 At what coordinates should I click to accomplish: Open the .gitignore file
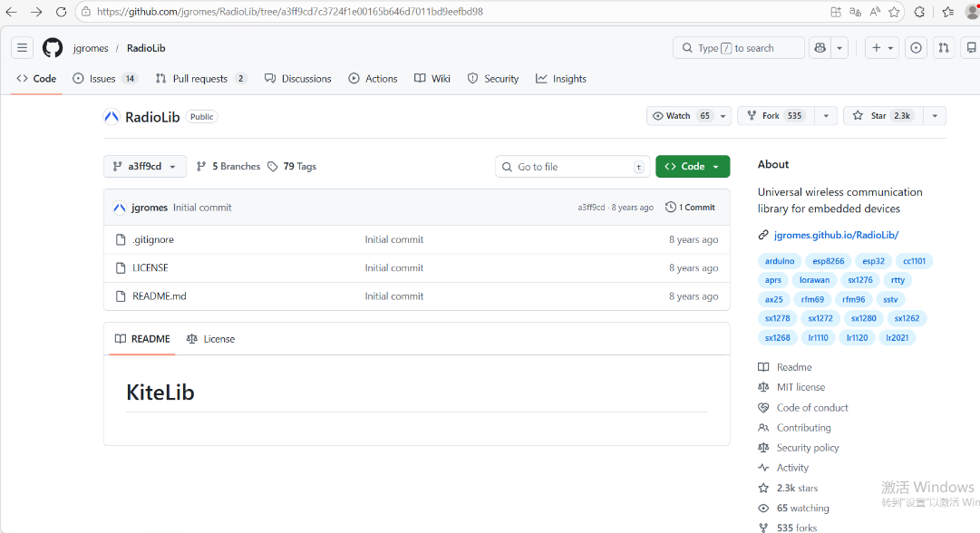point(153,239)
